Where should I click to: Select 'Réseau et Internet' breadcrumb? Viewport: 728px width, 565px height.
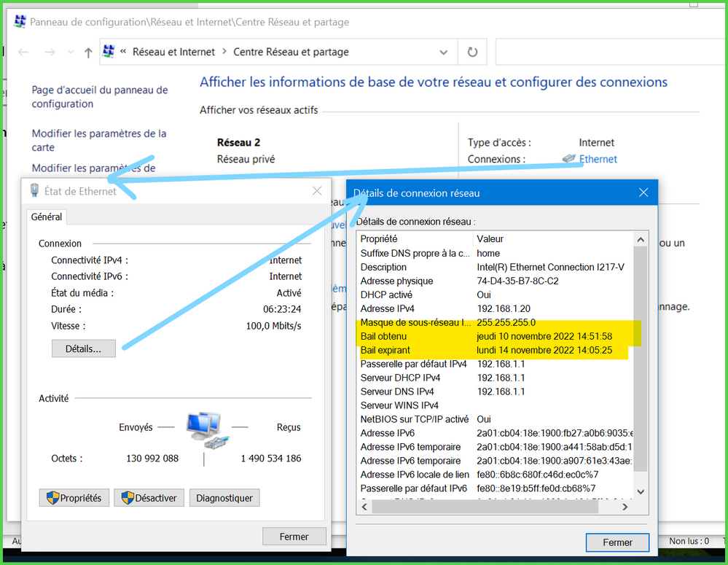point(173,52)
